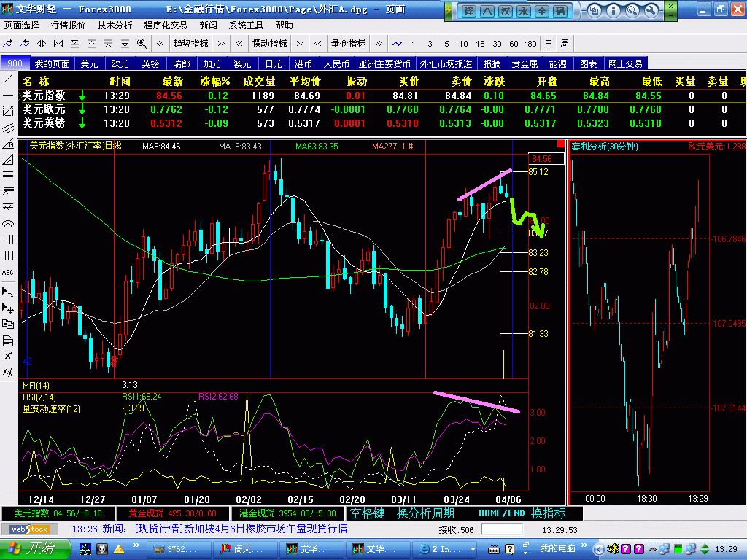Open the 倚天 taskbar window

247,549
